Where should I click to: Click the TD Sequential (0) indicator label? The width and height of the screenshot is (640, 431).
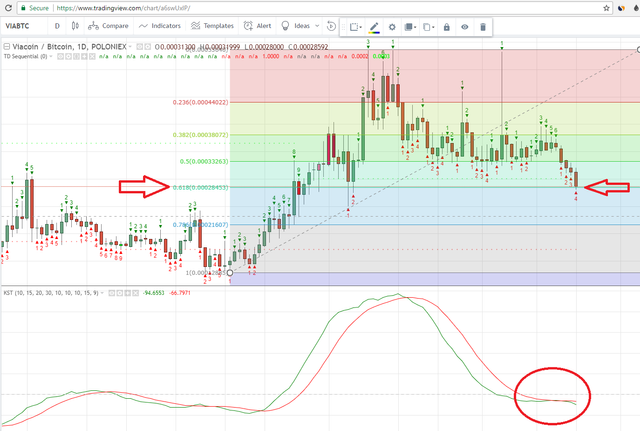(25, 56)
